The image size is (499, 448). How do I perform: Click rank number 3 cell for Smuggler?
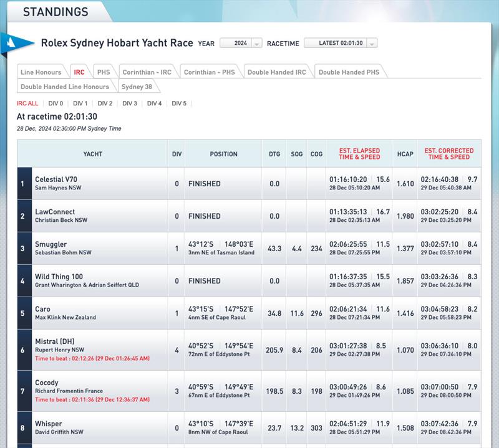click(x=24, y=249)
